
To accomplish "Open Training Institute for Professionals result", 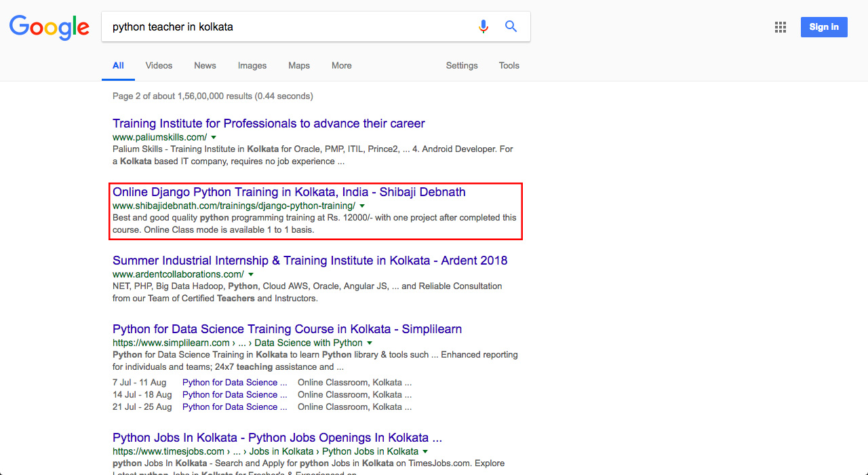I will coord(269,123).
